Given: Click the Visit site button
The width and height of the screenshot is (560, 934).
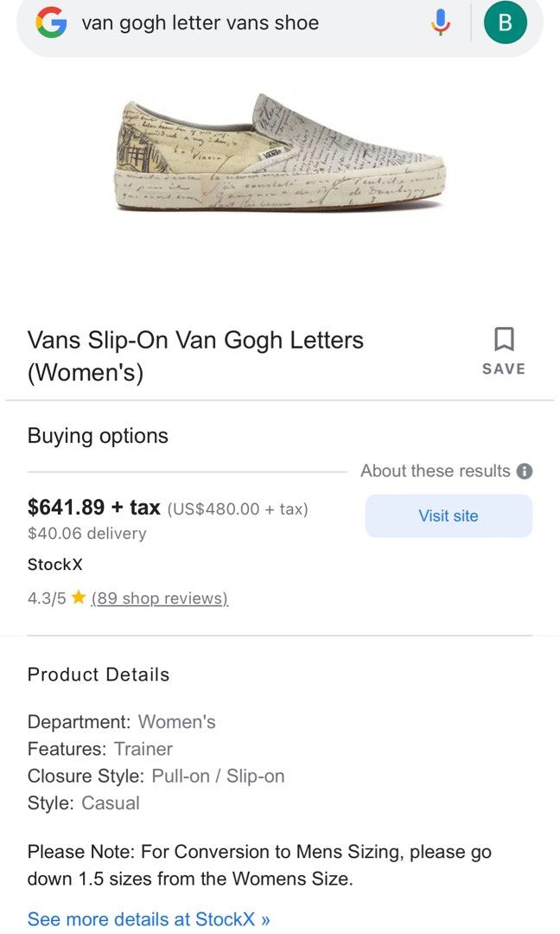Looking at the screenshot, I should (449, 515).
